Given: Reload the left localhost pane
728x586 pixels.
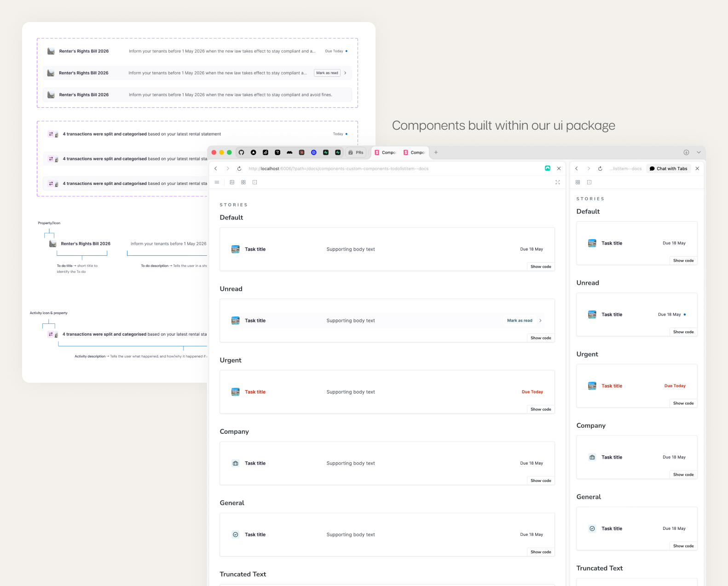Looking at the screenshot, I should point(239,168).
